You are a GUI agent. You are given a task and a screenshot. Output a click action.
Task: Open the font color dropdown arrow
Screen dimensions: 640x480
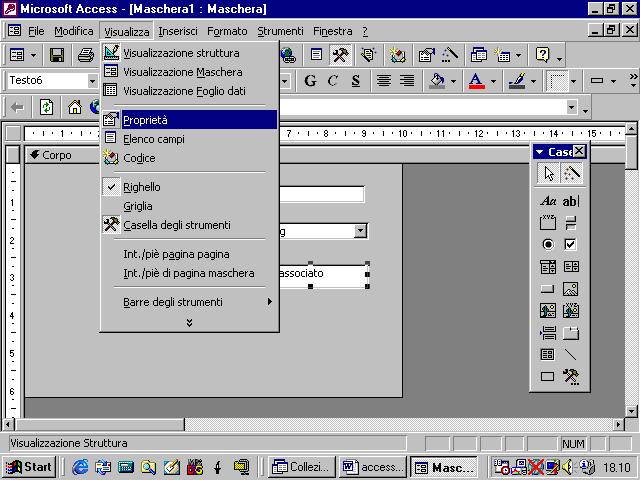[493, 81]
